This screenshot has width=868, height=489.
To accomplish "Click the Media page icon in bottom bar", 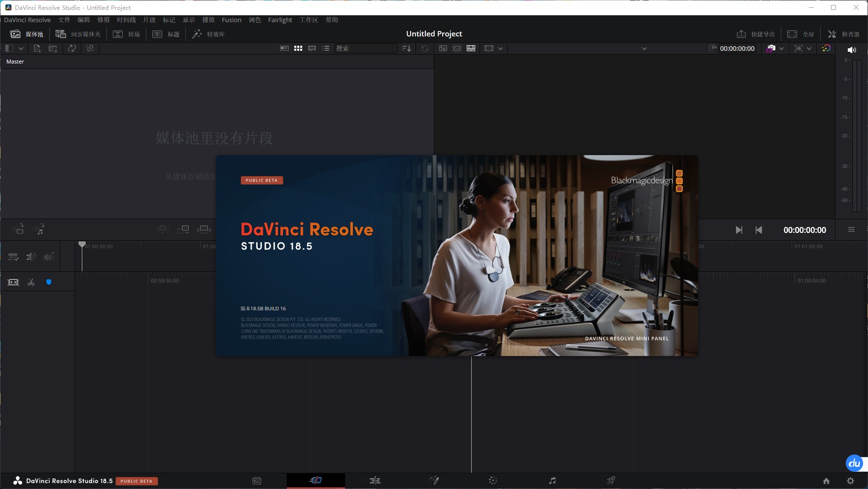I will [257, 480].
